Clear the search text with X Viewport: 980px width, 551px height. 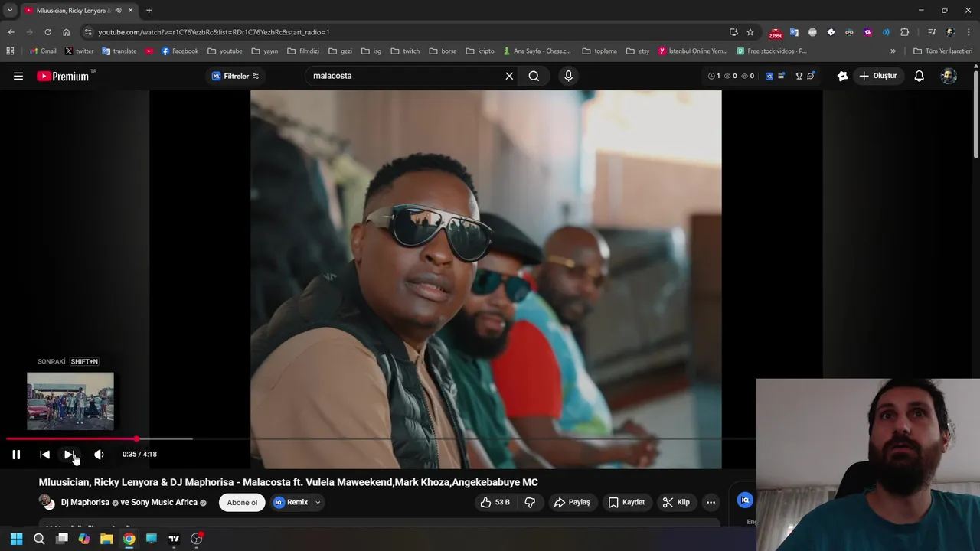509,76
